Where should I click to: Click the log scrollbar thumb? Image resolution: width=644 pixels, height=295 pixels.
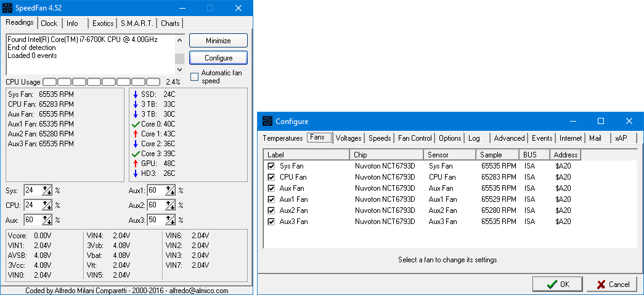click(179, 59)
